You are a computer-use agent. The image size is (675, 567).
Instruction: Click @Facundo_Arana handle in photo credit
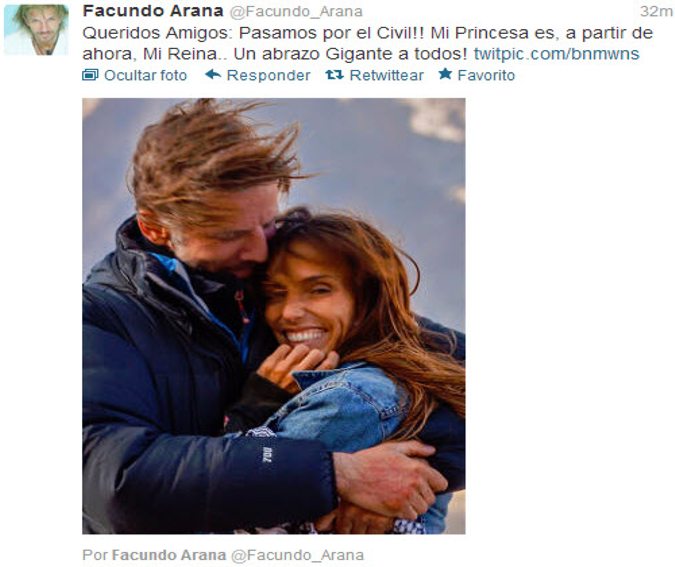[x=297, y=555]
